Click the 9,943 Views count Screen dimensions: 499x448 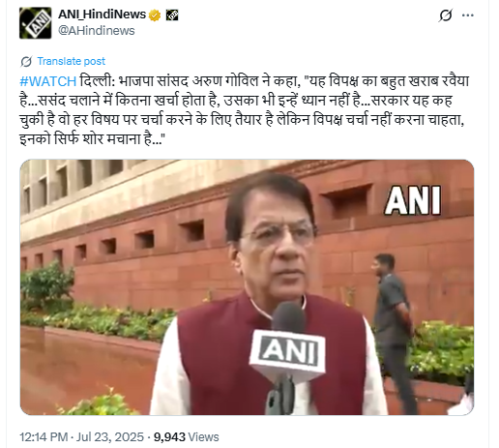click(186, 437)
